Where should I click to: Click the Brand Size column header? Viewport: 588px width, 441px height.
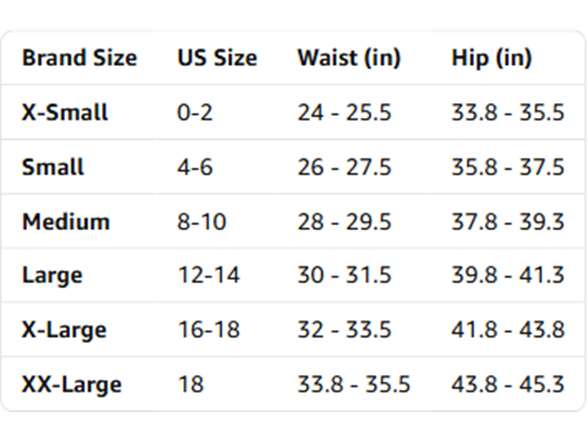click(80, 58)
